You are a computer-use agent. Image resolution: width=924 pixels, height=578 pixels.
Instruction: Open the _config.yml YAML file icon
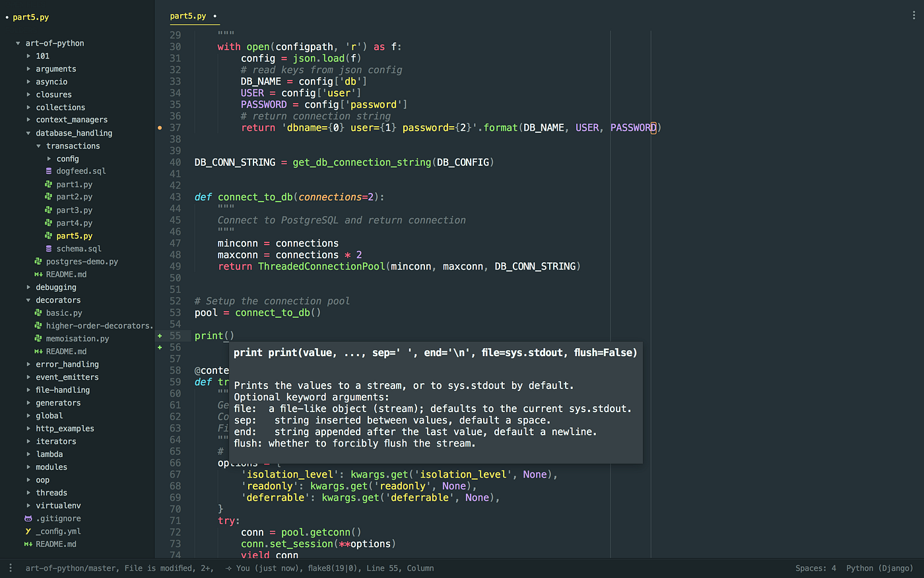[28, 531]
